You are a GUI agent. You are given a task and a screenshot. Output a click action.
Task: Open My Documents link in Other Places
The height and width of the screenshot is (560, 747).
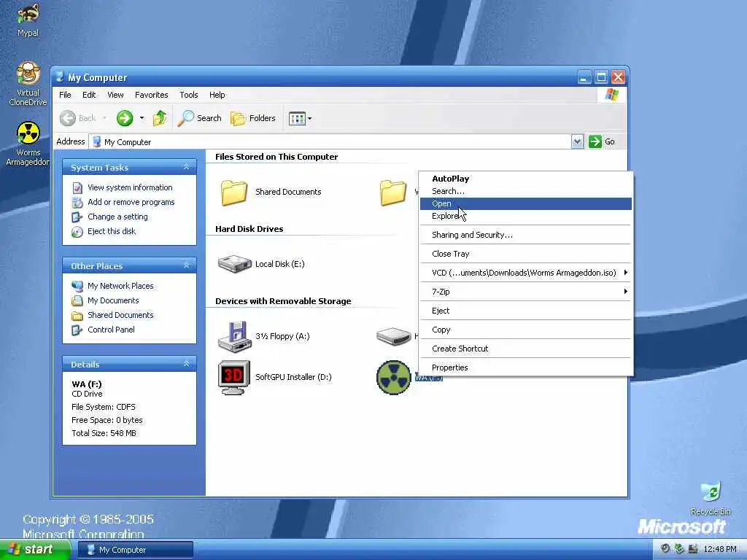(x=113, y=300)
